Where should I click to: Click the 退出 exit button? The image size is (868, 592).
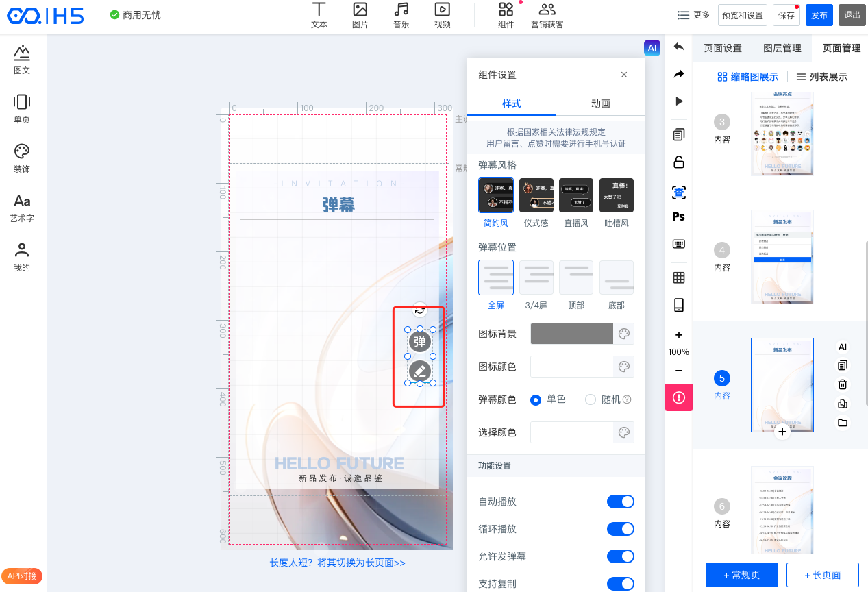pyautogui.click(x=852, y=15)
